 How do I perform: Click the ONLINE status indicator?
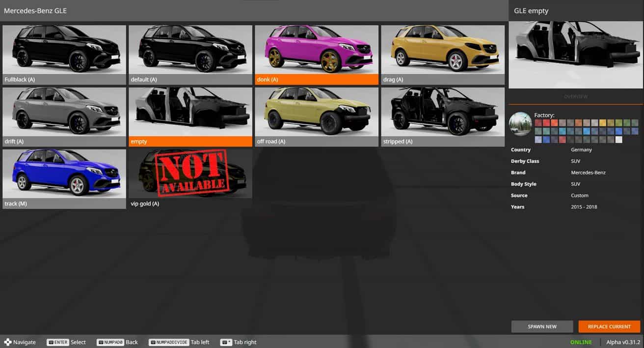coord(581,342)
